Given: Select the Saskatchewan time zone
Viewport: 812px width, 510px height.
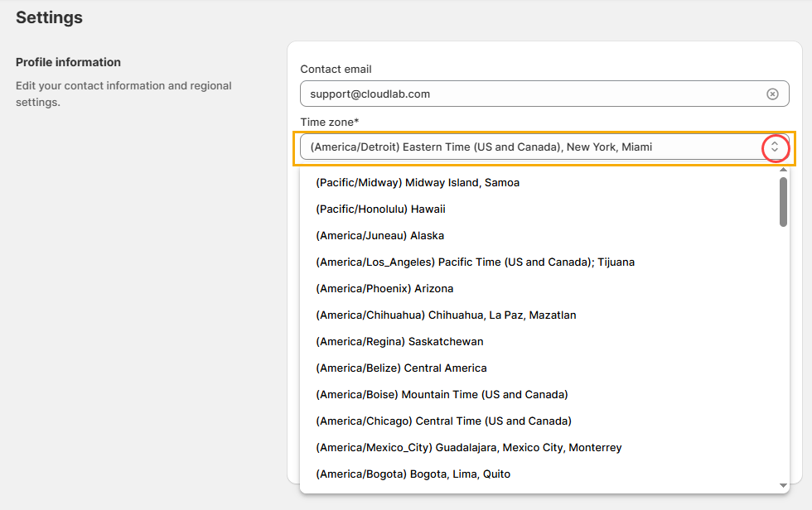Looking at the screenshot, I should (399, 342).
